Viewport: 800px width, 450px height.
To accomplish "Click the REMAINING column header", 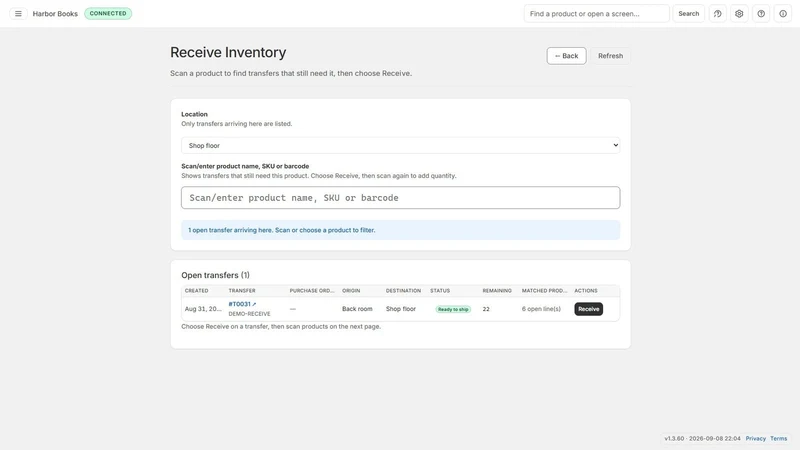I will click(497, 290).
